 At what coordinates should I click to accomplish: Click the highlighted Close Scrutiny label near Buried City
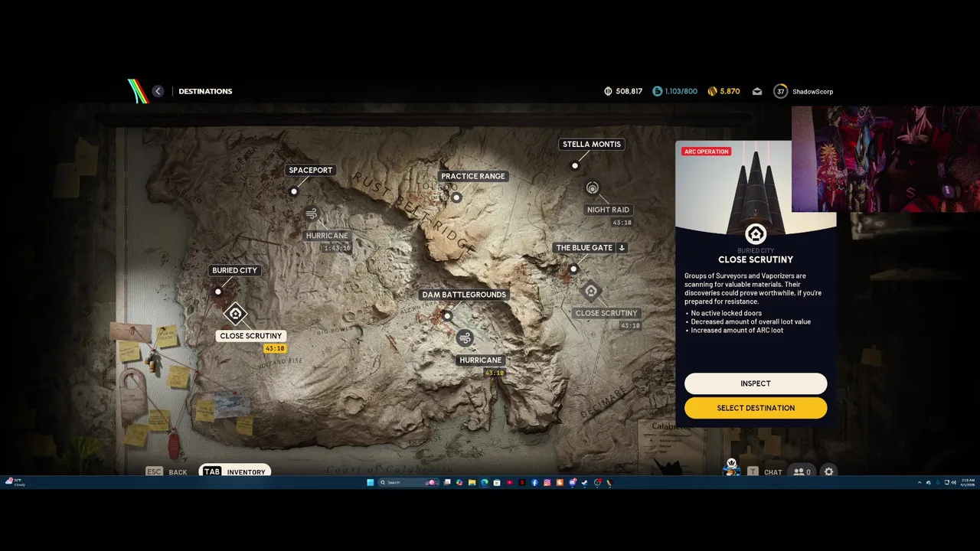tap(251, 336)
